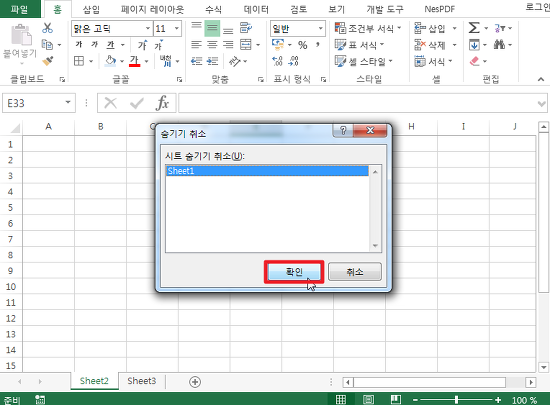Click the Fill down icon
This screenshot has width=550, height=405.
pos(474,45)
